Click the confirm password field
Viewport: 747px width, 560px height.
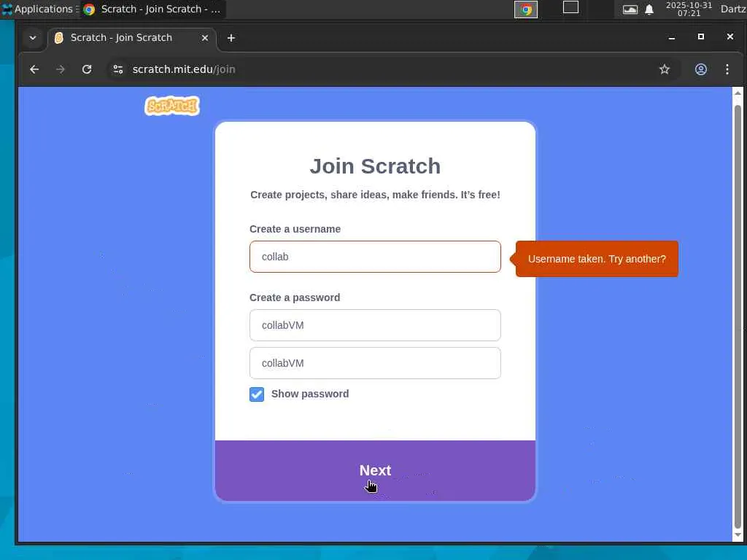pyautogui.click(x=375, y=363)
